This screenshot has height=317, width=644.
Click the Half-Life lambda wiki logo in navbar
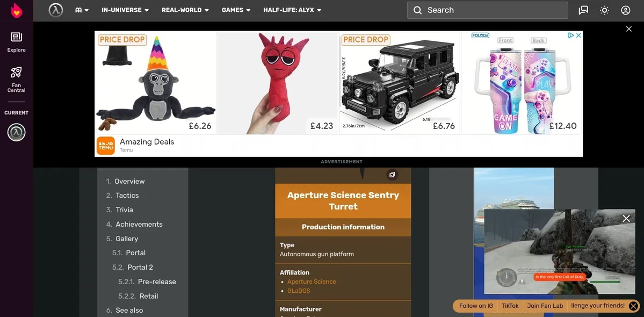coord(56,10)
